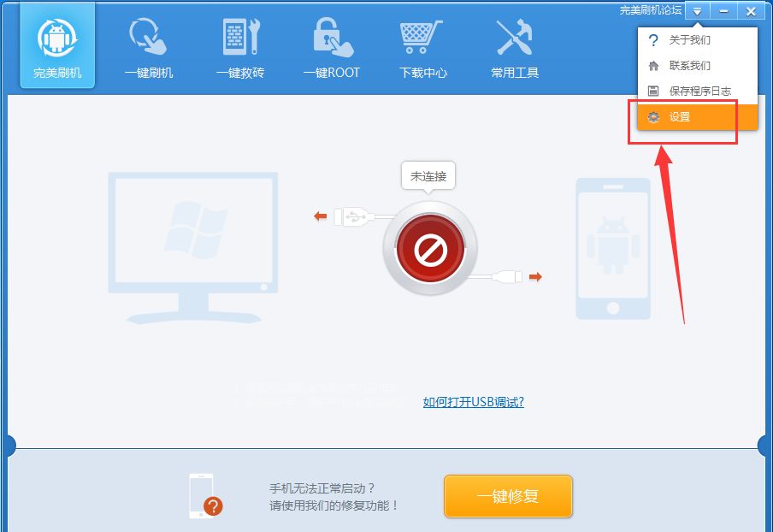
Task: Switch to the 一键刷机 tab
Action: 149,48
